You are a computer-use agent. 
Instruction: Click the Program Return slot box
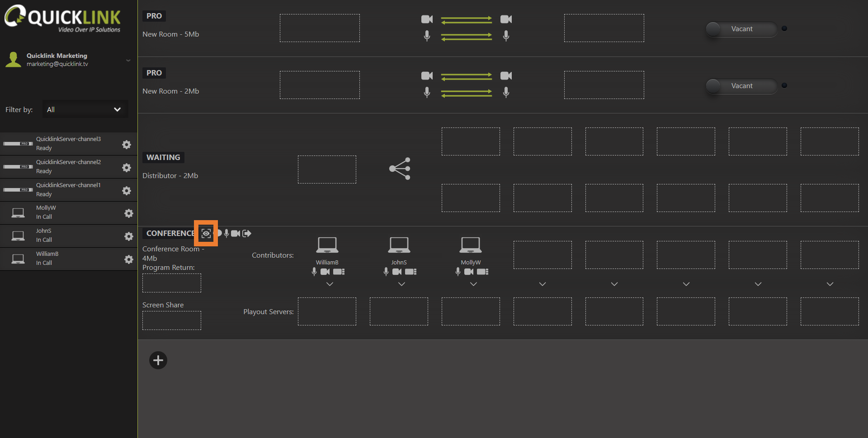172,283
